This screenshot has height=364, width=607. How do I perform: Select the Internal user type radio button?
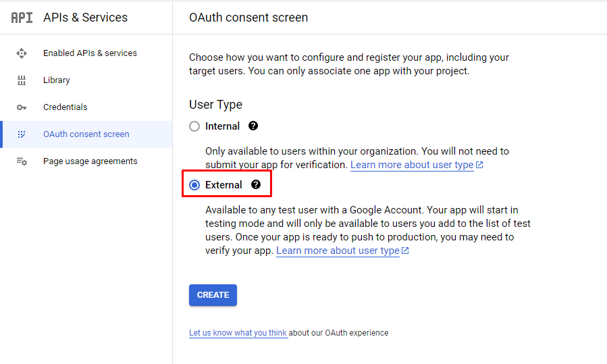pos(194,126)
